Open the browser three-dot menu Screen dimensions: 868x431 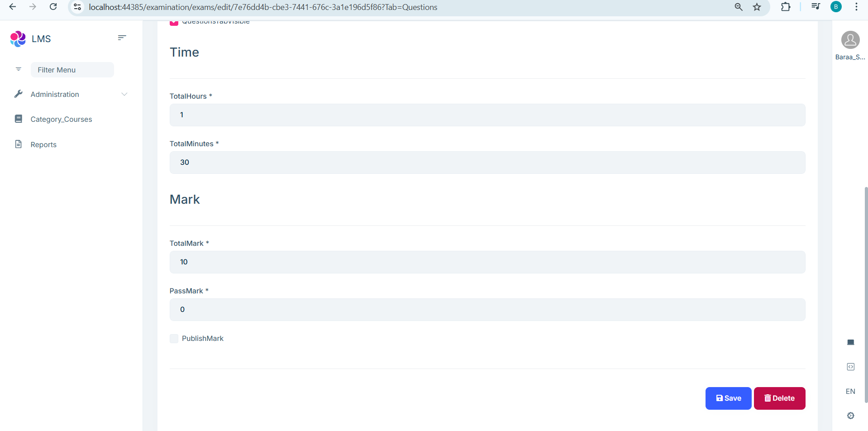pyautogui.click(x=856, y=7)
